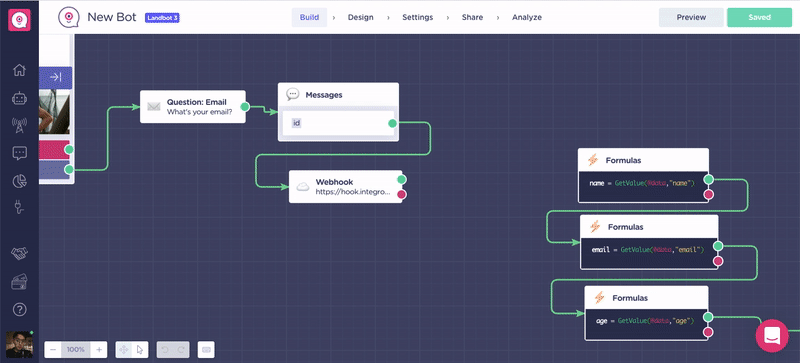This screenshot has width=800, height=363.
Task: Select the Messages block header
Action: pyautogui.click(x=338, y=94)
